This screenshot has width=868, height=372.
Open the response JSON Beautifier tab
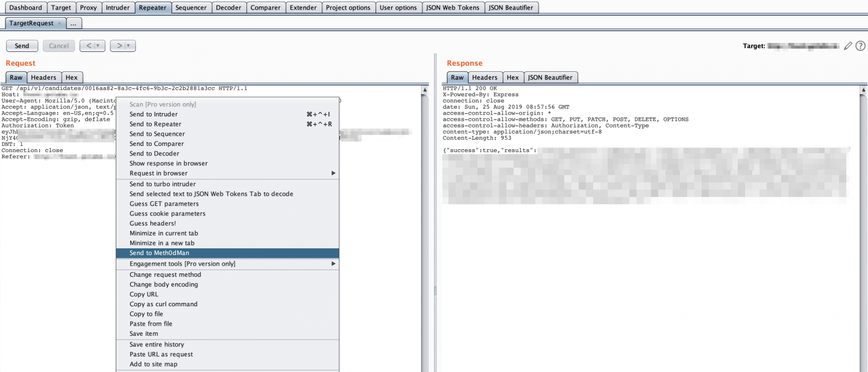coord(550,78)
